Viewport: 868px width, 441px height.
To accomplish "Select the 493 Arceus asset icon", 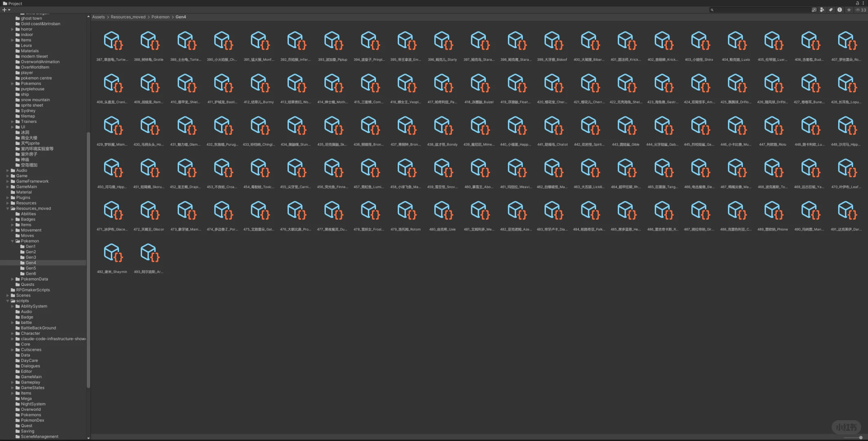I will 149,253.
